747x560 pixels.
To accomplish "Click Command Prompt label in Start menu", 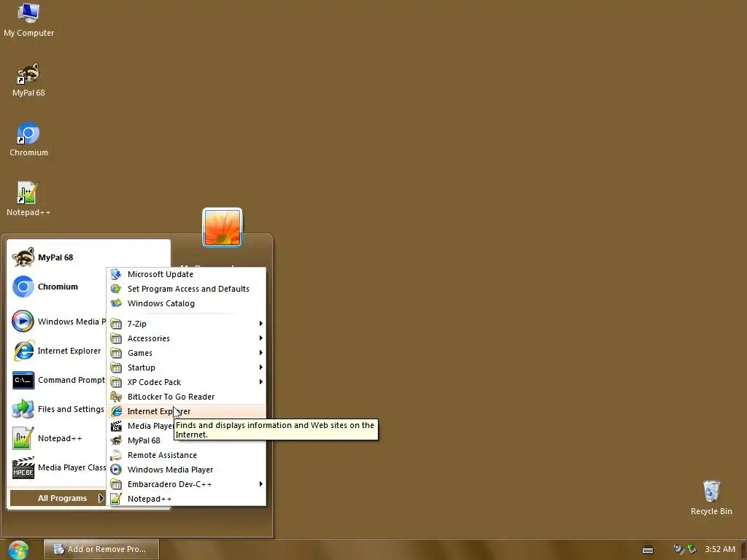I will tap(71, 380).
